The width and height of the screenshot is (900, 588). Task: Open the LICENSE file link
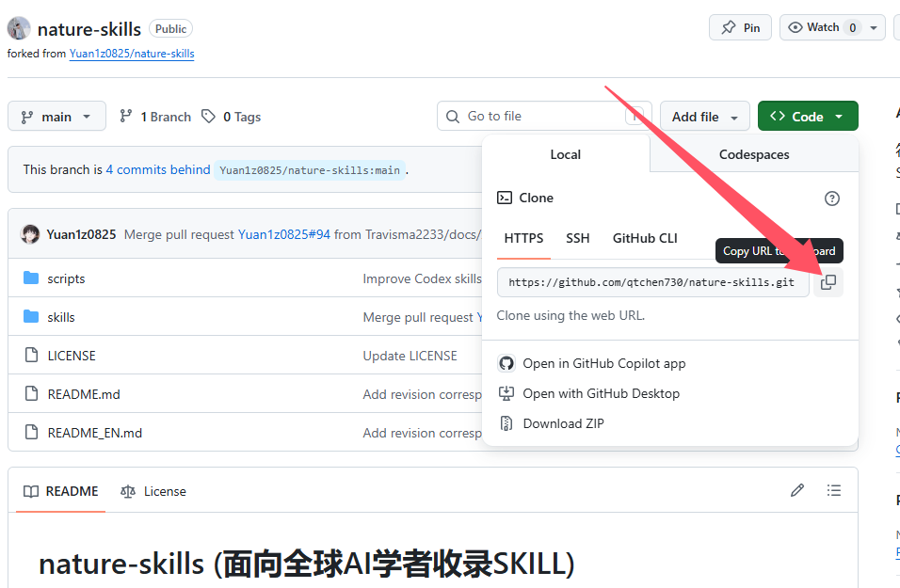click(72, 355)
